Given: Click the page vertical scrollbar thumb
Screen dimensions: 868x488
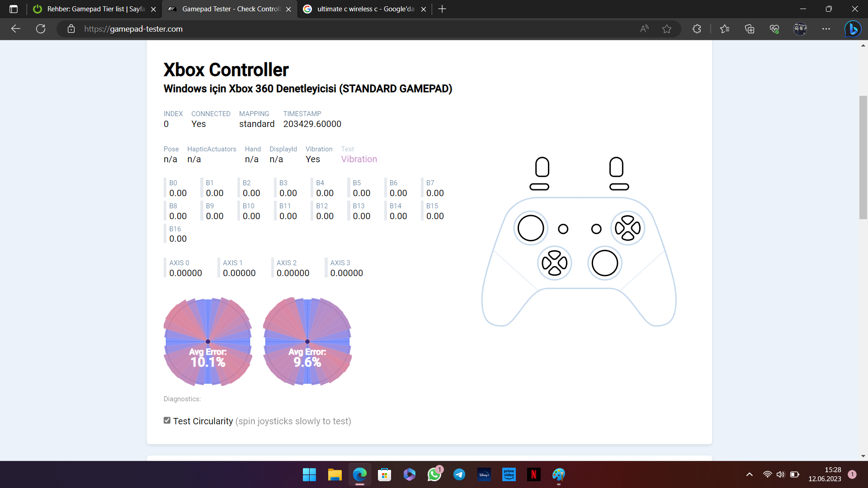Looking at the screenshot, I should click(x=863, y=157).
